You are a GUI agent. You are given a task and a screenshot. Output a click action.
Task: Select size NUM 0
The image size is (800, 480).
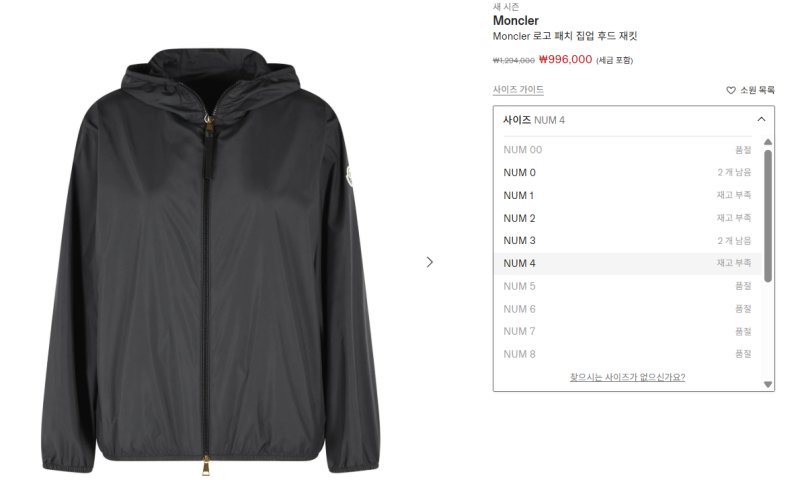(628, 172)
